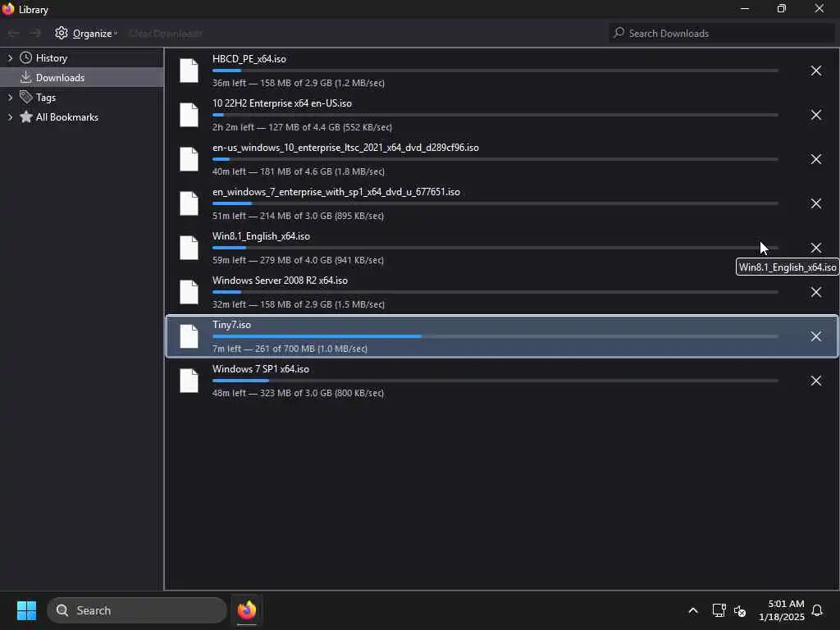Image resolution: width=840 pixels, height=630 pixels.
Task: Select All Bookmarks in the sidebar
Action: click(67, 116)
